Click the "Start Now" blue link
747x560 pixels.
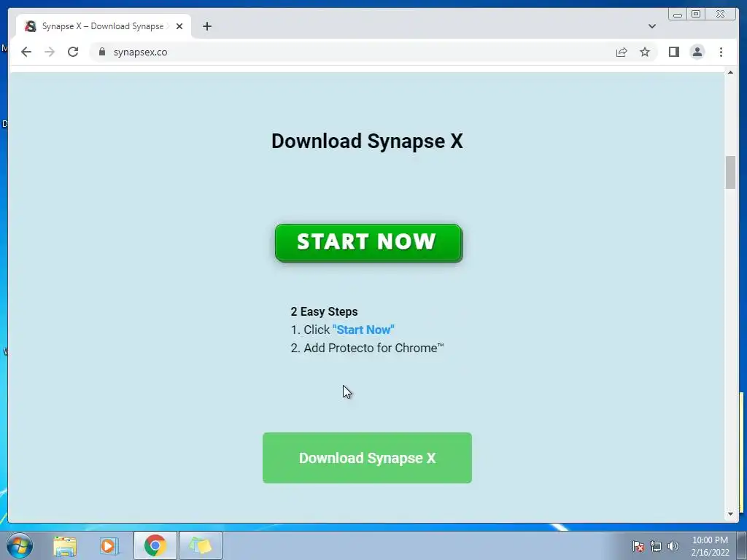pos(363,330)
